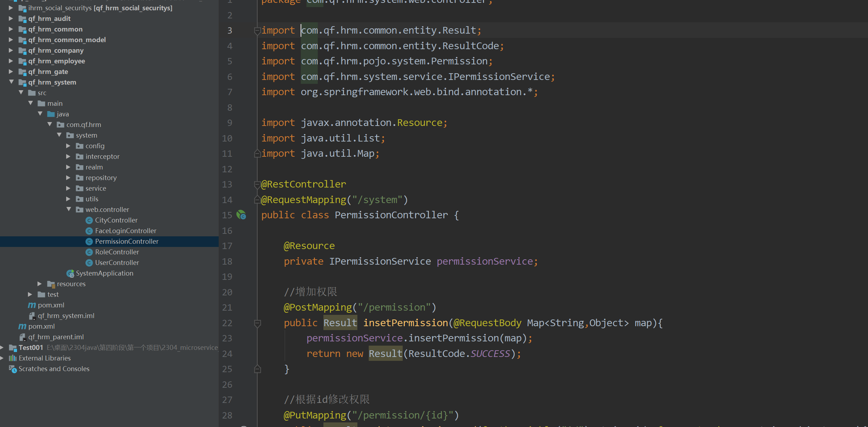The image size is (868, 427).
Task: Click the @PostMapping annotation on line 21
Action: pos(318,307)
